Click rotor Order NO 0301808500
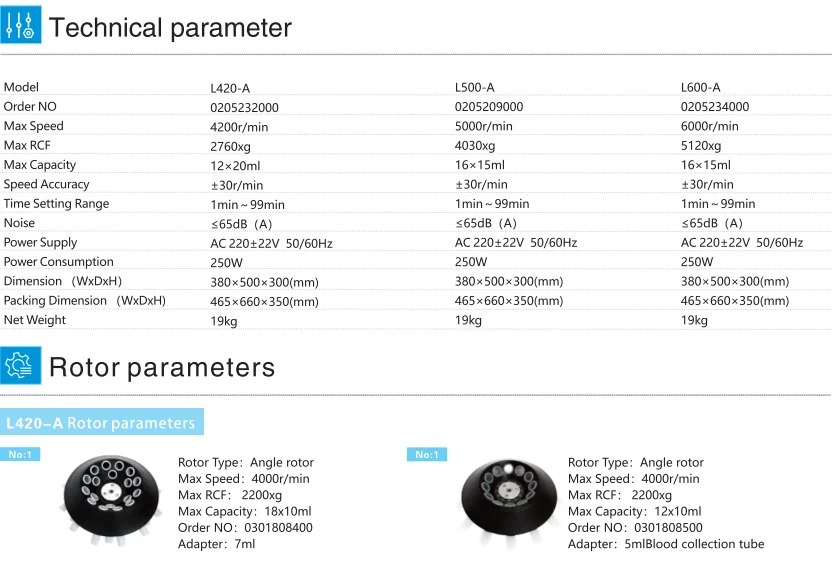 click(x=668, y=528)
